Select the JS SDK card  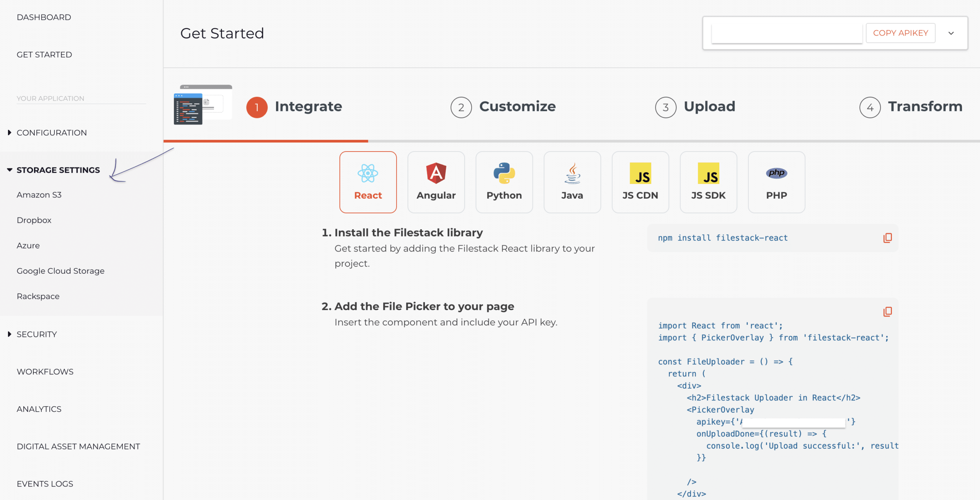[709, 182]
